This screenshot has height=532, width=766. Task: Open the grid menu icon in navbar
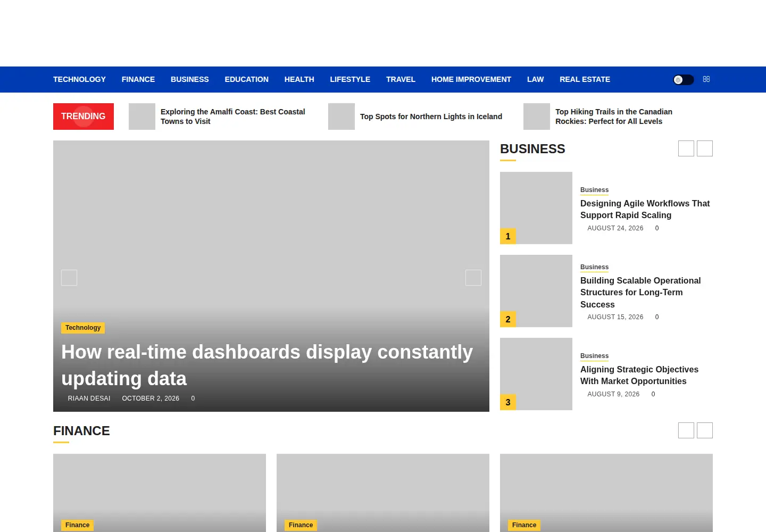[706, 79]
